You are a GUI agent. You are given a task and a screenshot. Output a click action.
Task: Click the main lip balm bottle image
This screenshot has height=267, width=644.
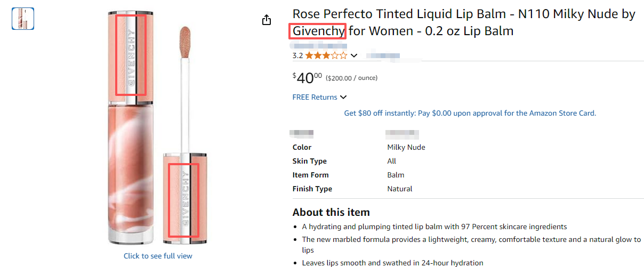[x=131, y=128]
